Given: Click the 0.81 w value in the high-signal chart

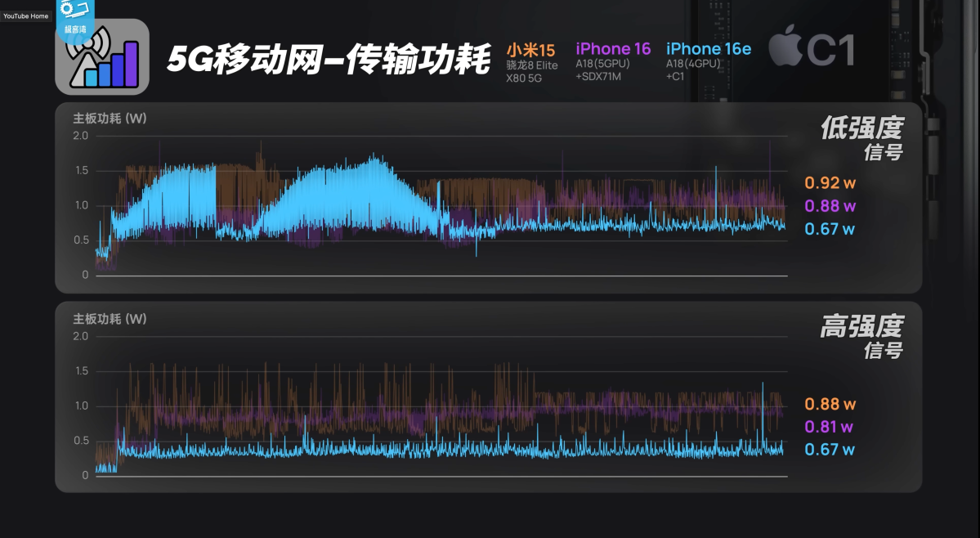Looking at the screenshot, I should pos(829,427).
